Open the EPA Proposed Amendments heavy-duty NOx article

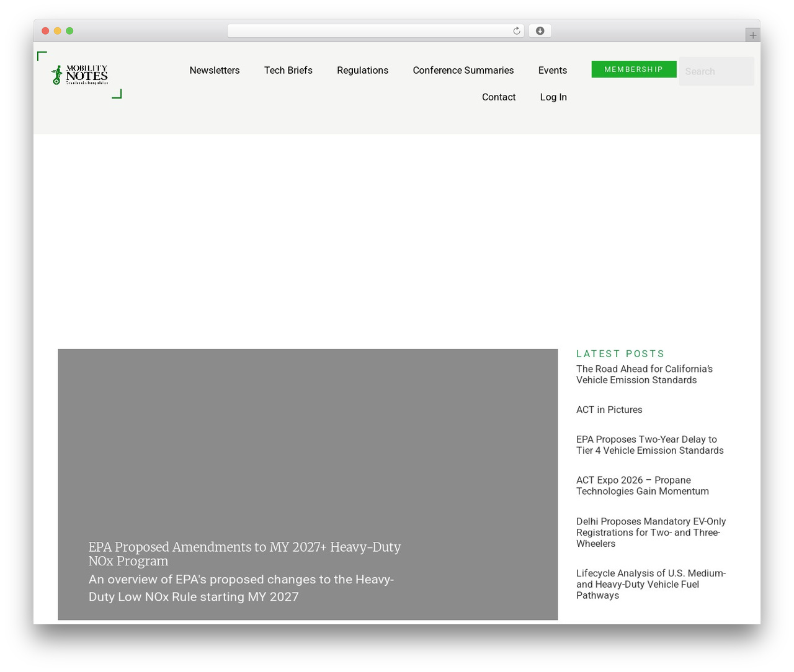[x=244, y=554]
